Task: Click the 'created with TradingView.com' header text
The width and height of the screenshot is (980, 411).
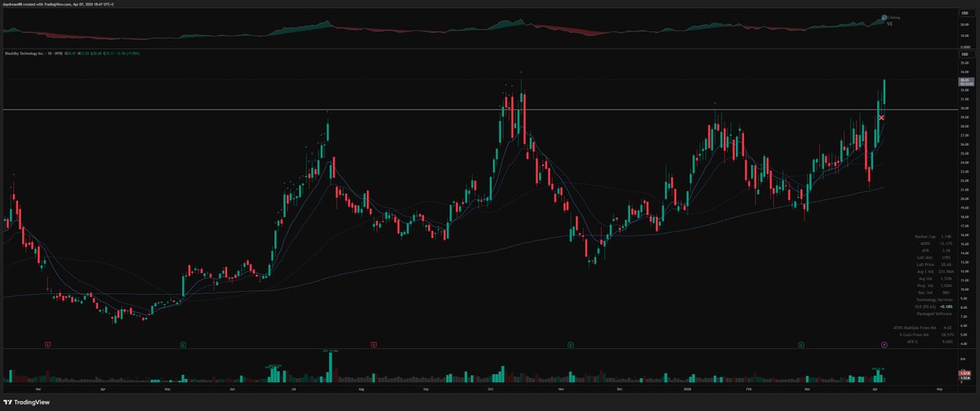Action: 48,5
